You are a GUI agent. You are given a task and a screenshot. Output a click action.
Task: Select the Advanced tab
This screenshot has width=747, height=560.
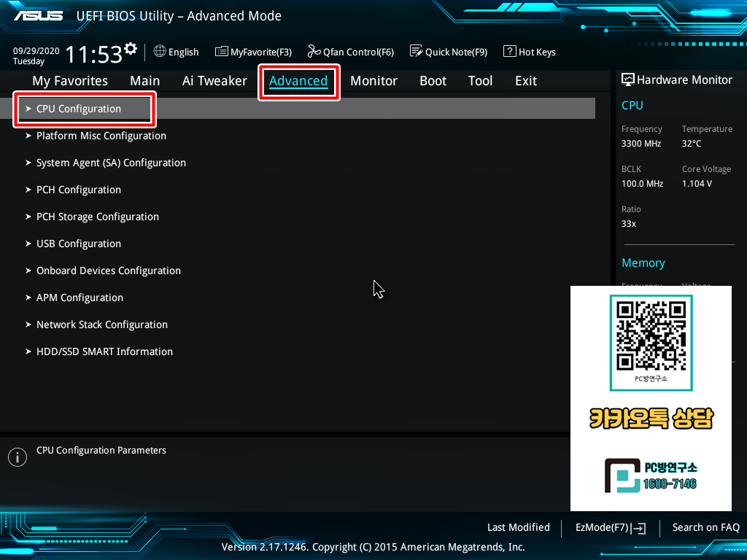click(x=298, y=81)
